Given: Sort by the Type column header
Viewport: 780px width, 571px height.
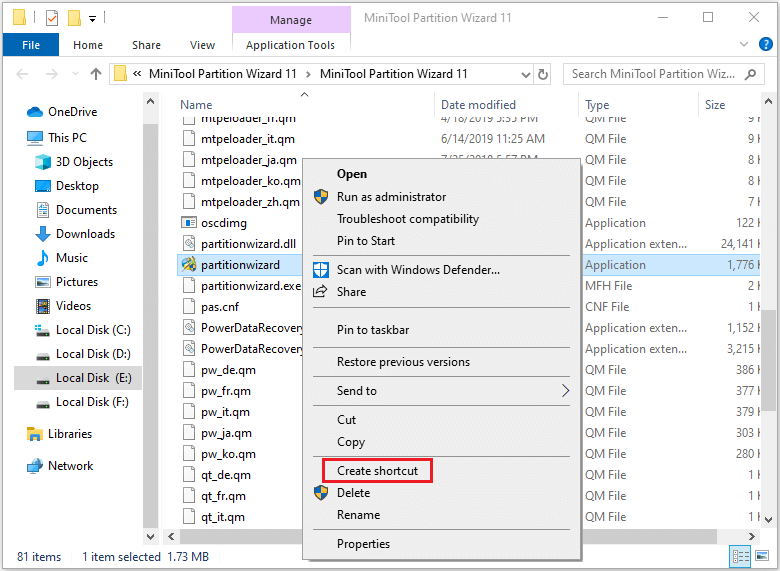Looking at the screenshot, I should [x=597, y=105].
